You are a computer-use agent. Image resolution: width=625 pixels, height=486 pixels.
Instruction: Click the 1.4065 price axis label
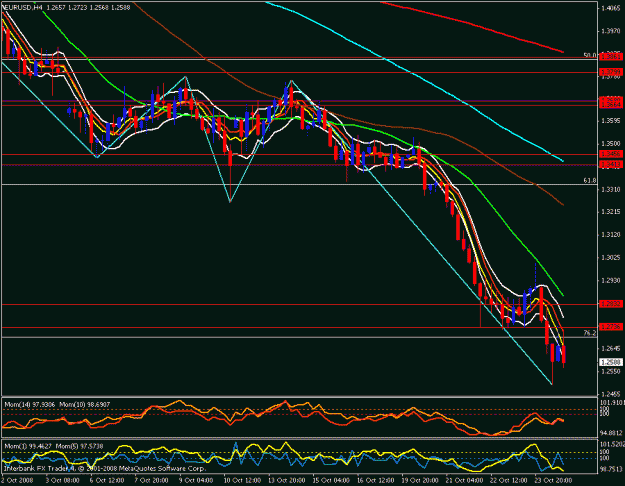click(x=611, y=8)
